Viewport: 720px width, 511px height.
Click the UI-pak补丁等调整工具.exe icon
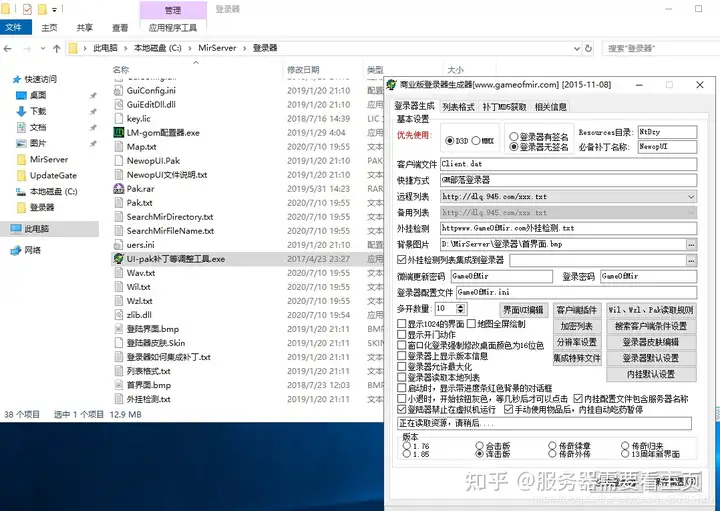[x=118, y=258]
